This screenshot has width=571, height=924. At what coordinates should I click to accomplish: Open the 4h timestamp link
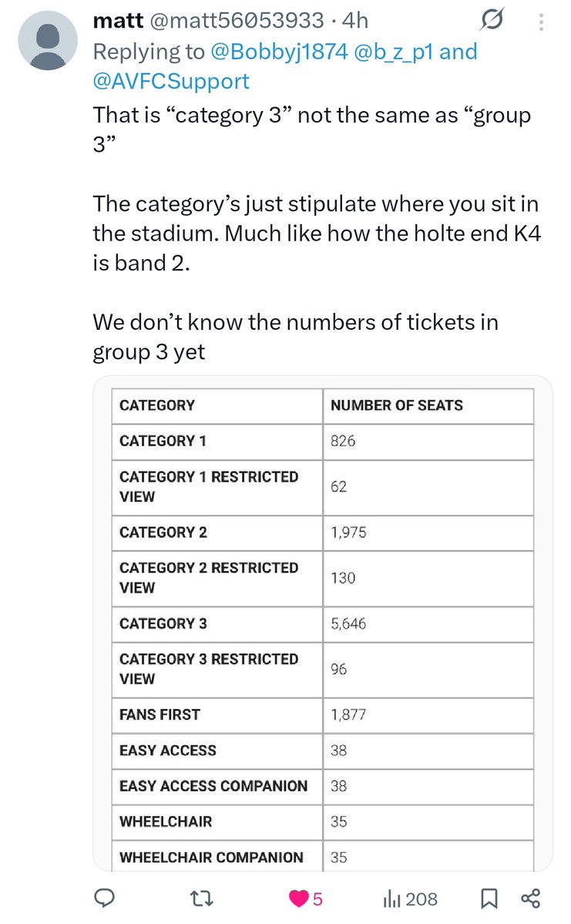(x=355, y=21)
